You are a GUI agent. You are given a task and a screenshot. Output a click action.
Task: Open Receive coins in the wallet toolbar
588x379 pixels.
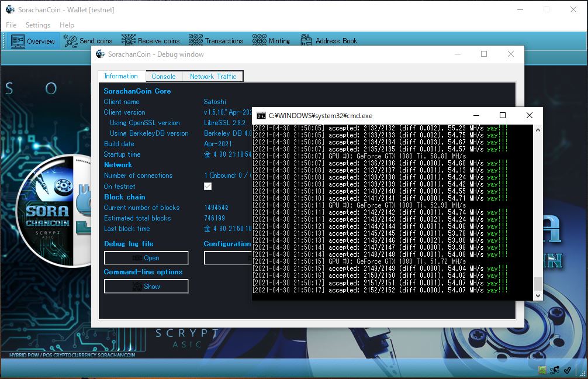click(150, 41)
